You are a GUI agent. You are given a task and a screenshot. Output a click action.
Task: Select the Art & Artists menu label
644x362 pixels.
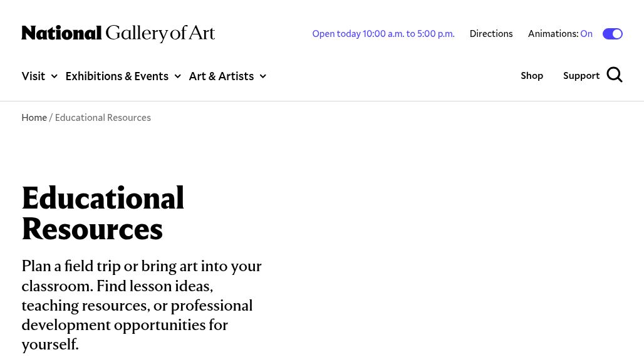pos(221,76)
